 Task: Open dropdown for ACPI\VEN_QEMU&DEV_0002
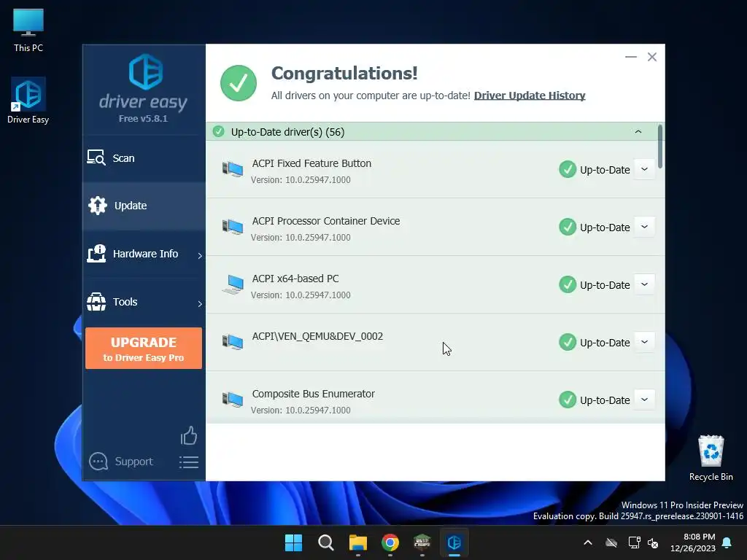pyautogui.click(x=644, y=342)
